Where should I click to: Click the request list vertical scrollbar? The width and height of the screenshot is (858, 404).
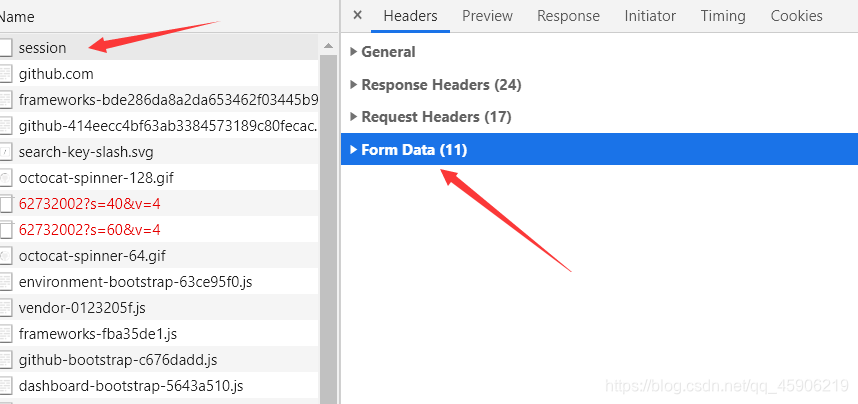coord(328,230)
